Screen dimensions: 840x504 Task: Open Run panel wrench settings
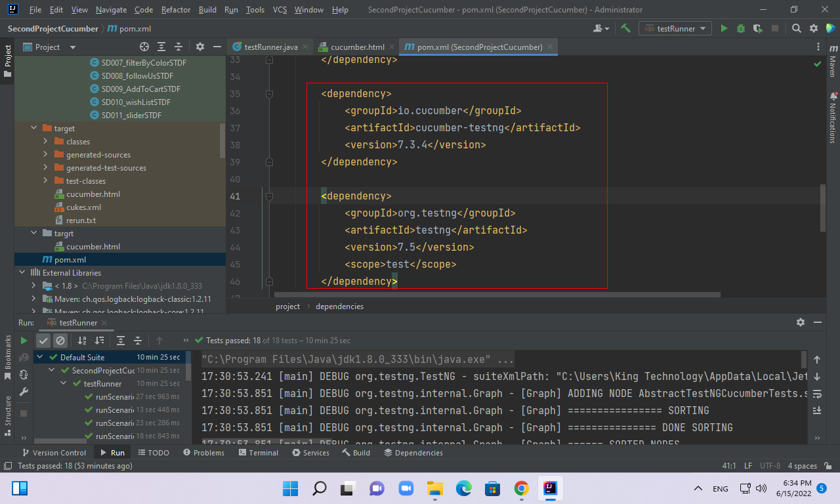click(x=24, y=392)
